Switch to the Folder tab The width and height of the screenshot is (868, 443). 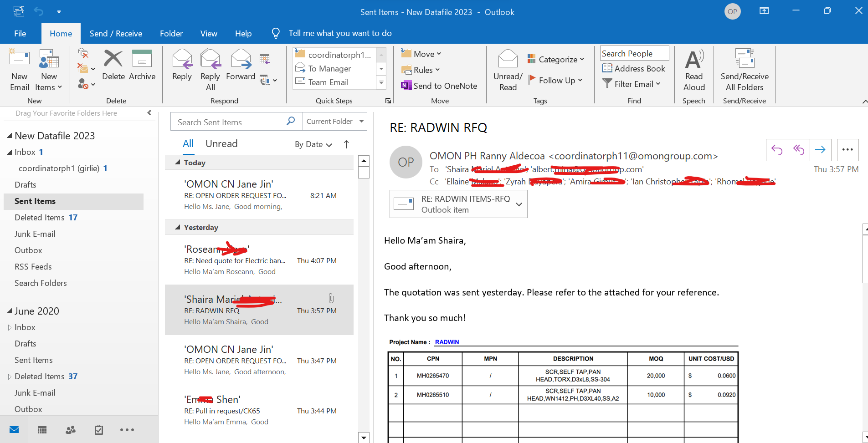[x=171, y=33]
